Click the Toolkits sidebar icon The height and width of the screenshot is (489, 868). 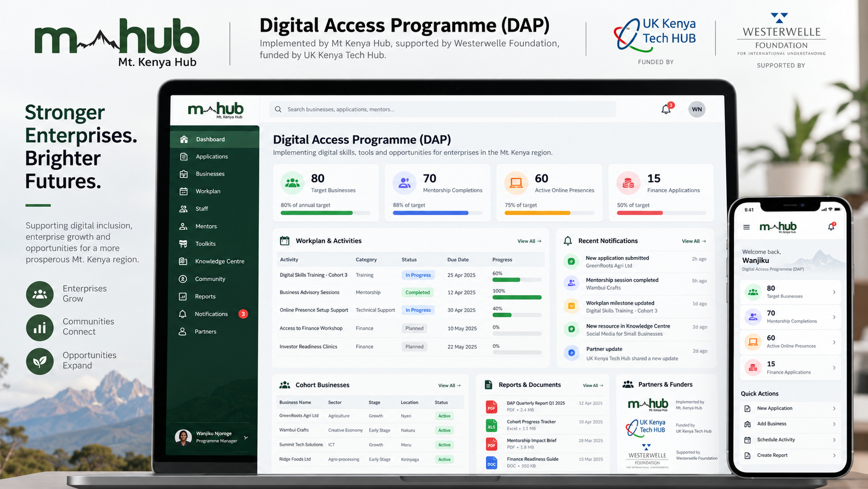pos(183,244)
